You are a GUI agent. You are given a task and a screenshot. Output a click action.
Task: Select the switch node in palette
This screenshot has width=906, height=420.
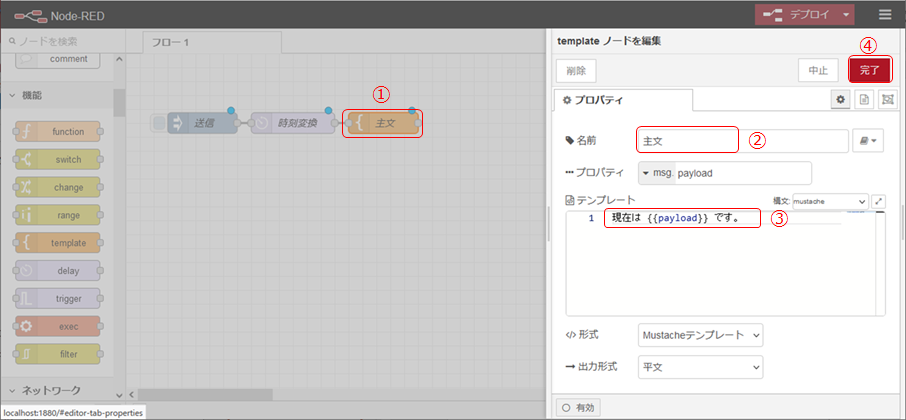point(58,159)
